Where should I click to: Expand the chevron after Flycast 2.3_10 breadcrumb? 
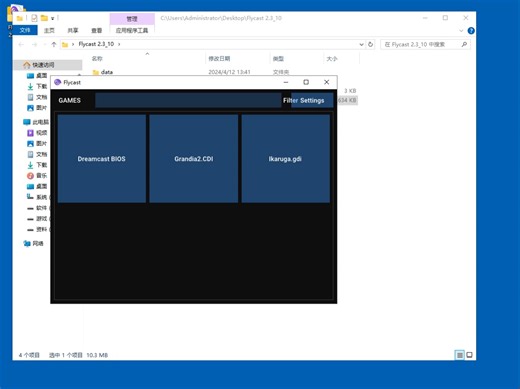[x=119, y=44]
